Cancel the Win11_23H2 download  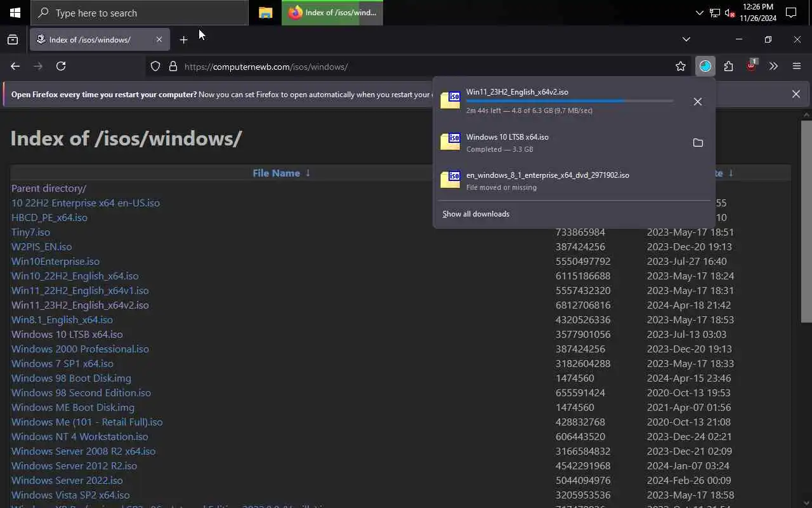698,102
